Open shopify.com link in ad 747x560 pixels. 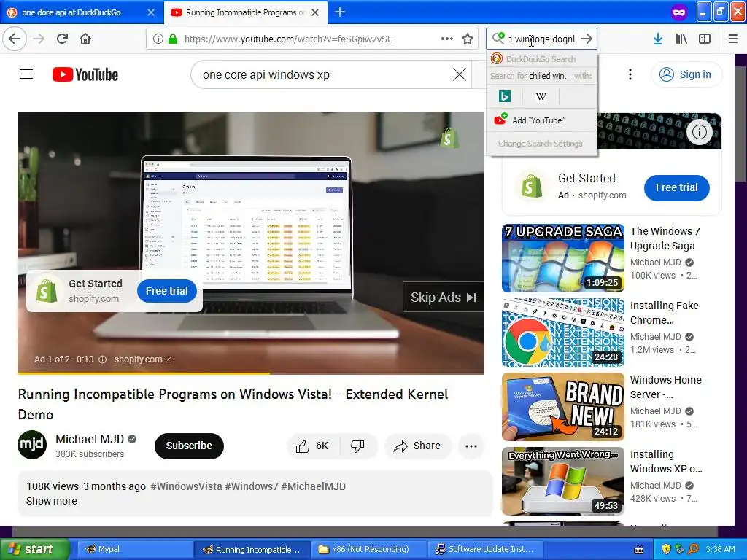pyautogui.click(x=142, y=359)
